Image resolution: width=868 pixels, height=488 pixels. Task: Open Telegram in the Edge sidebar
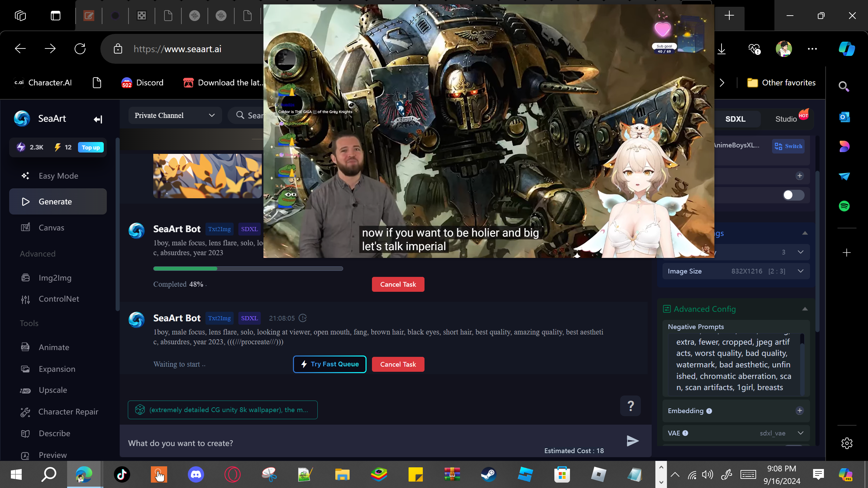pyautogui.click(x=844, y=176)
